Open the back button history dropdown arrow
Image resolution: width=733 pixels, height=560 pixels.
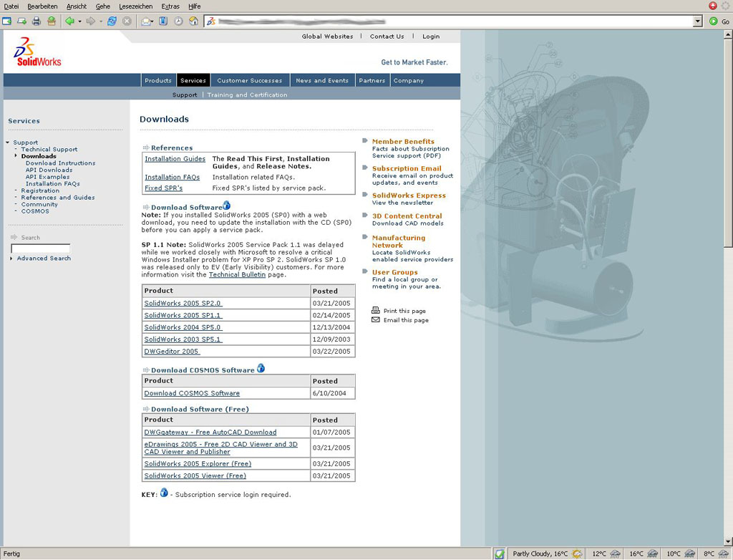tap(79, 21)
